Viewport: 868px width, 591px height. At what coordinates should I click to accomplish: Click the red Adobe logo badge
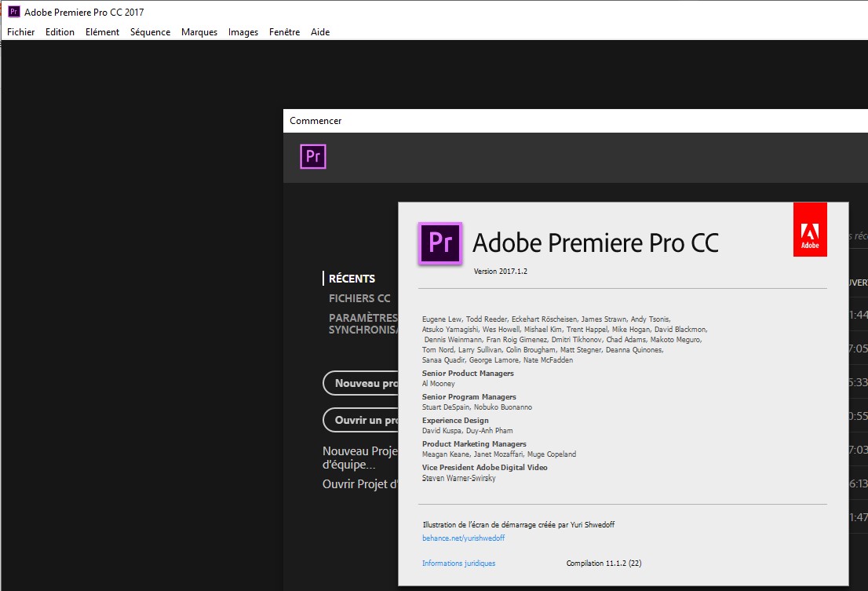810,229
